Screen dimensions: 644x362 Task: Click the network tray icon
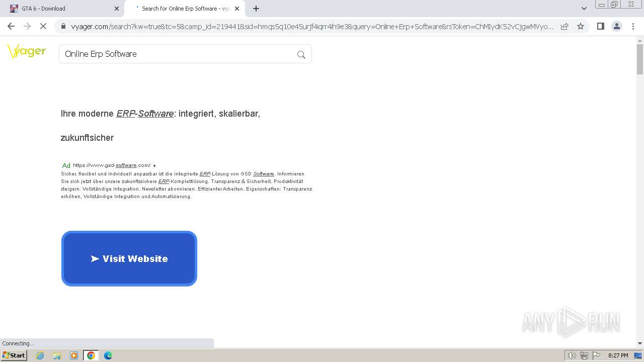pyautogui.click(x=584, y=355)
